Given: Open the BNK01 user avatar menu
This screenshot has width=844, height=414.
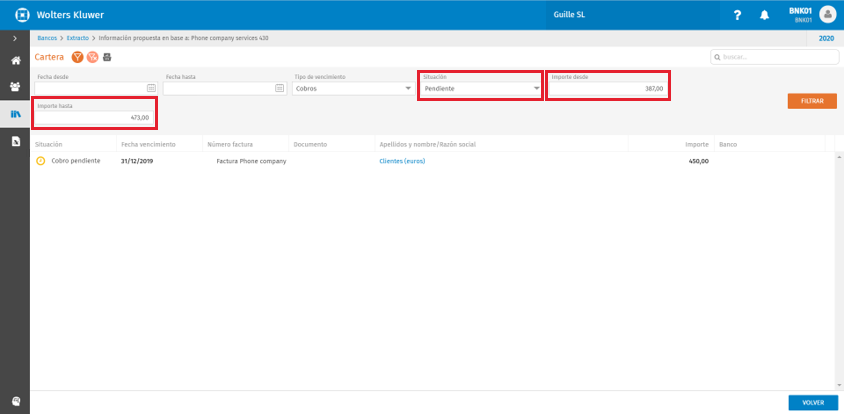Looking at the screenshot, I should [827, 15].
